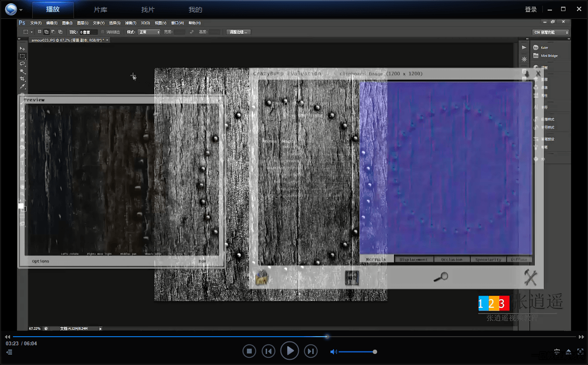Select the Lasso tool in Photoshop toolbar

(22, 64)
